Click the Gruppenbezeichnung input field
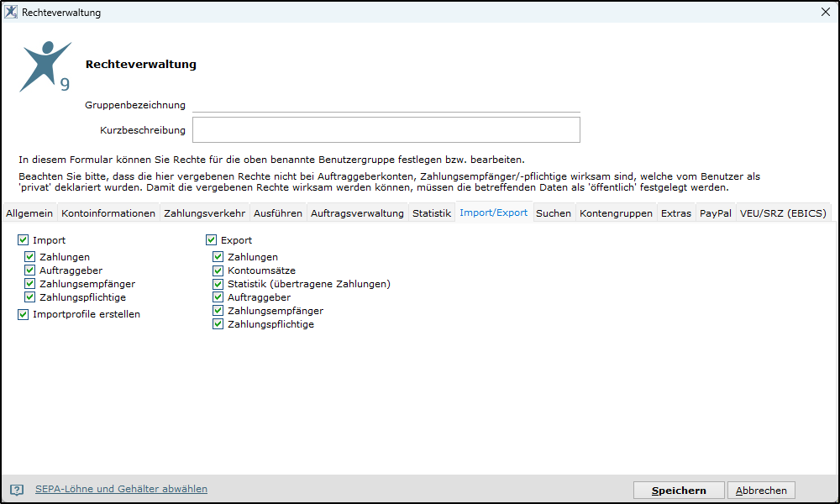Viewport: 840px width, 504px height. tap(386, 105)
